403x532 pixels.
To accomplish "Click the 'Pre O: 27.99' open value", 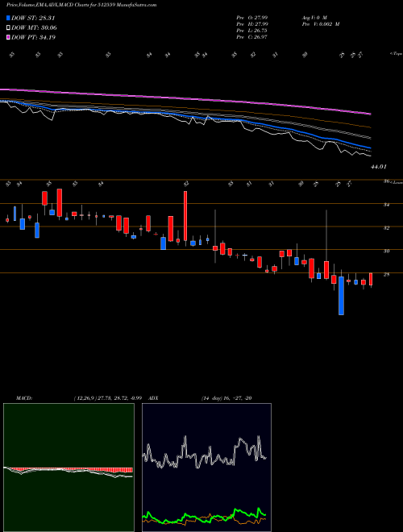I will [252, 17].
